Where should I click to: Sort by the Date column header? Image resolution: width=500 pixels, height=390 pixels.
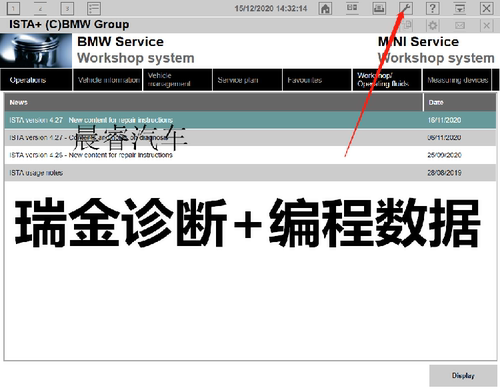[460, 102]
